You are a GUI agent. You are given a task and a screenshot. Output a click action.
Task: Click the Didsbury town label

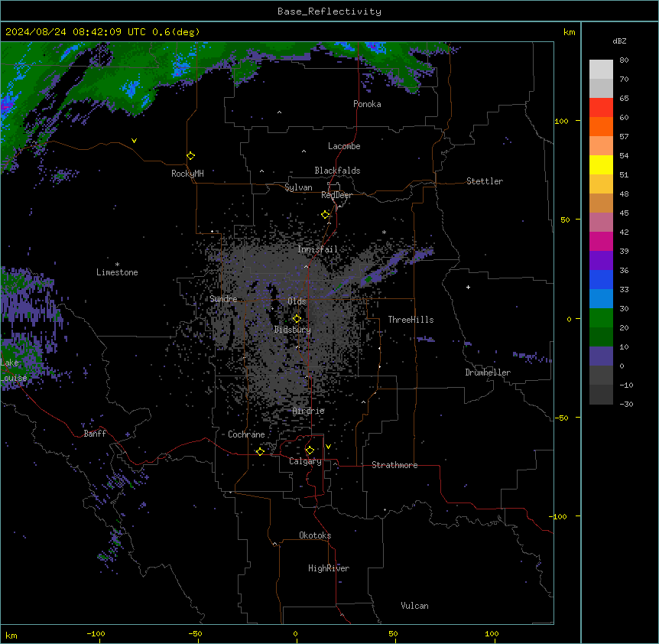tap(293, 330)
